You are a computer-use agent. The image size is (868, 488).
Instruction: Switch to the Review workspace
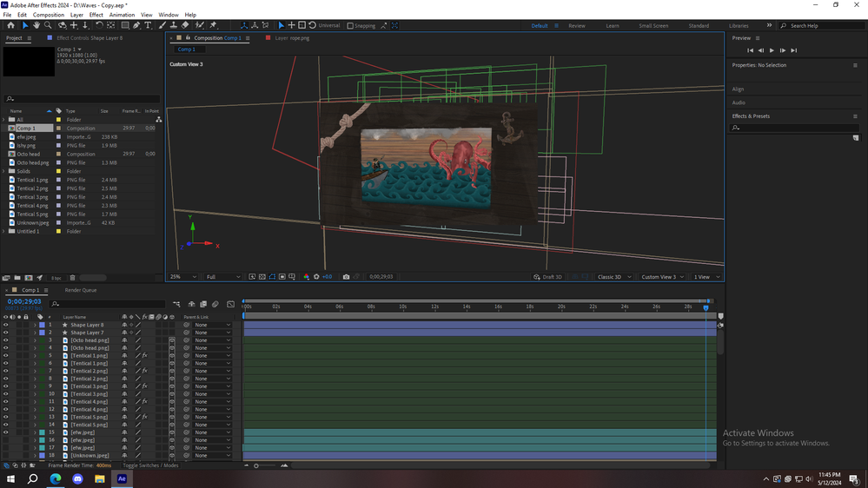(x=577, y=25)
